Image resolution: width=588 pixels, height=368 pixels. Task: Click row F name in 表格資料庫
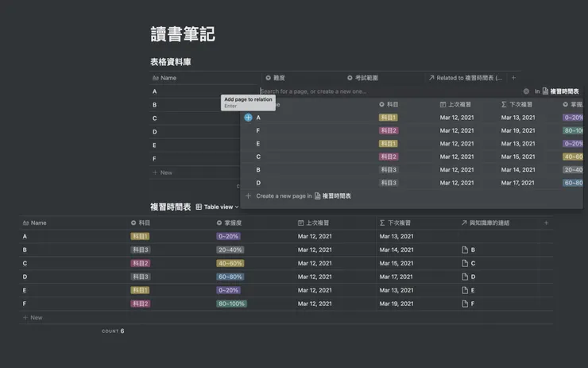point(154,159)
